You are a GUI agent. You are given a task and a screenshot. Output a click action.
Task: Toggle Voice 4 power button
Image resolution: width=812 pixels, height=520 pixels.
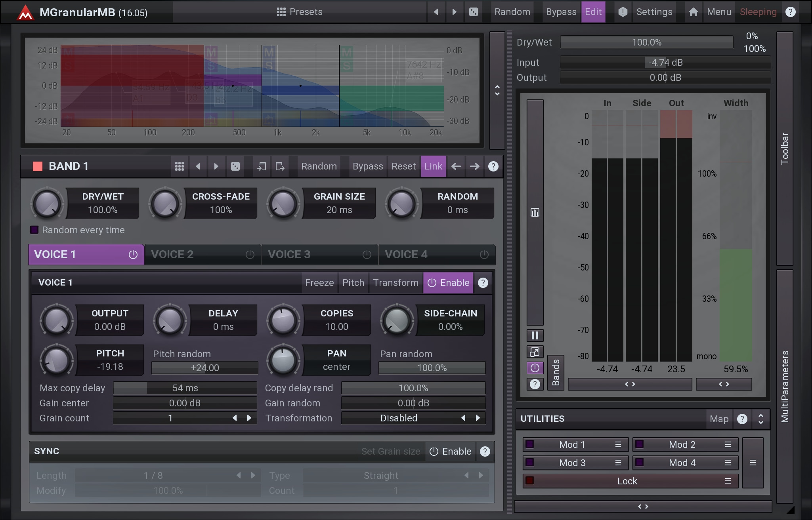pyautogui.click(x=484, y=255)
